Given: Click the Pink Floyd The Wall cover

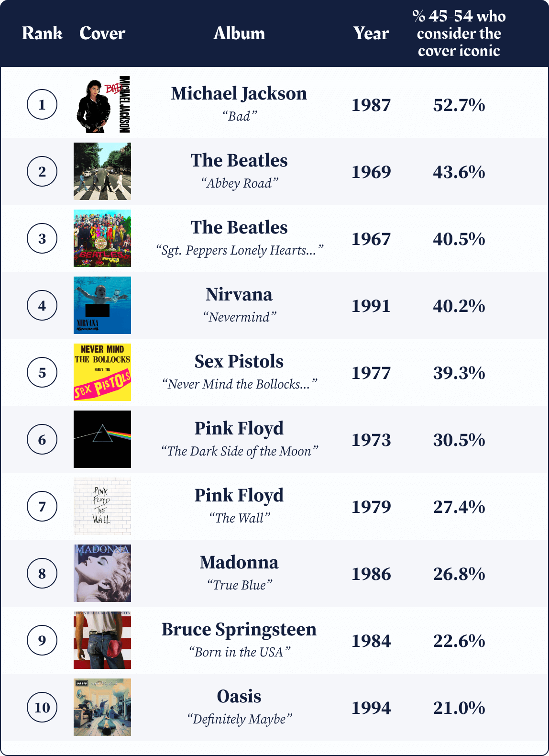Looking at the screenshot, I should [102, 506].
